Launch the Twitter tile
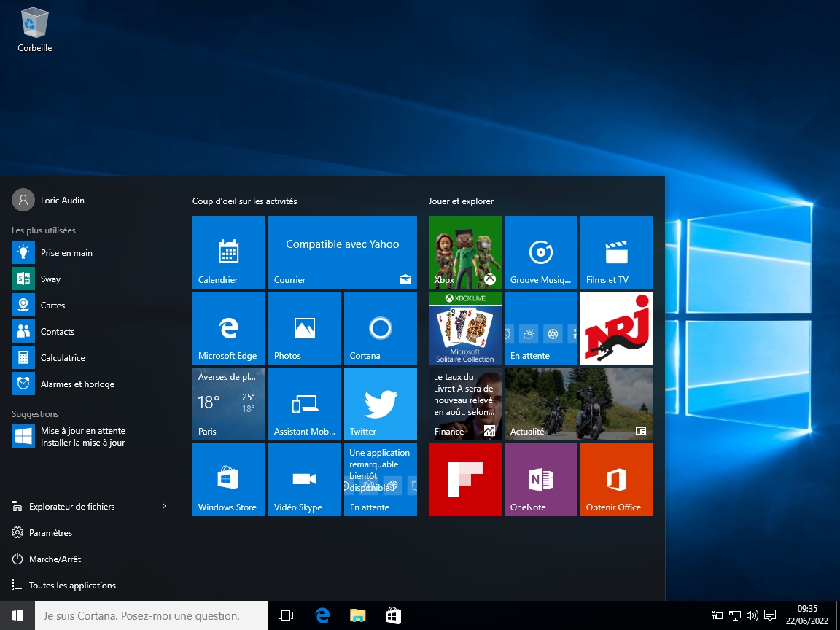 coord(381,404)
